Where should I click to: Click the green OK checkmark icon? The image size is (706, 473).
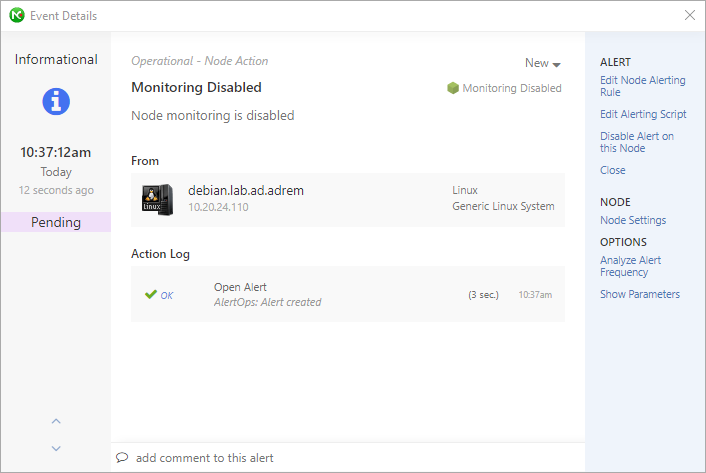pos(151,294)
